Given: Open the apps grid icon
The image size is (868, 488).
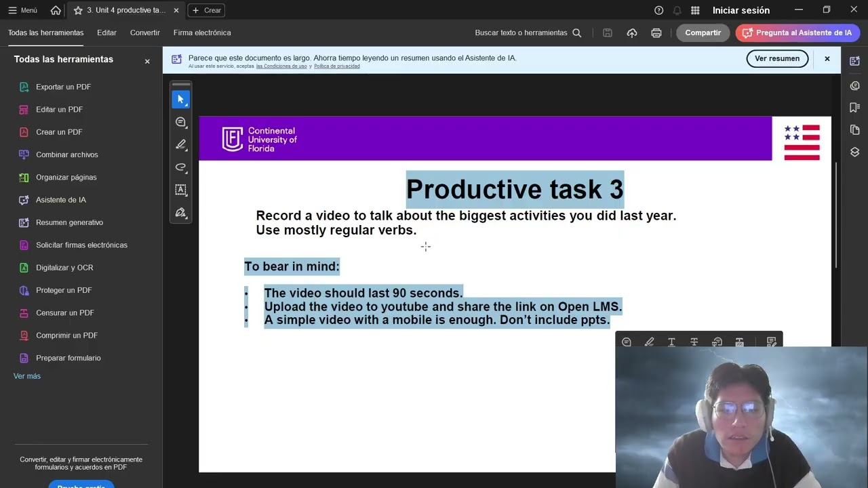Looking at the screenshot, I should pos(695,10).
